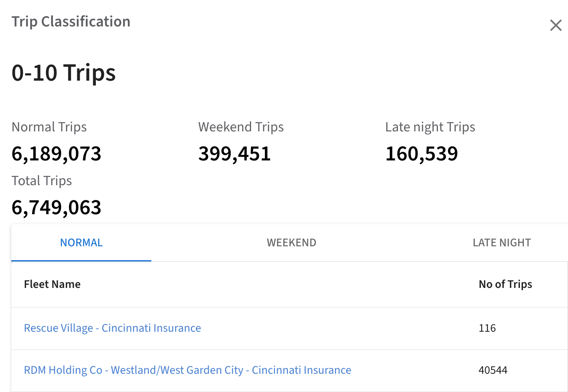Click the Weekend Trips label
568x392 pixels.
(x=241, y=127)
